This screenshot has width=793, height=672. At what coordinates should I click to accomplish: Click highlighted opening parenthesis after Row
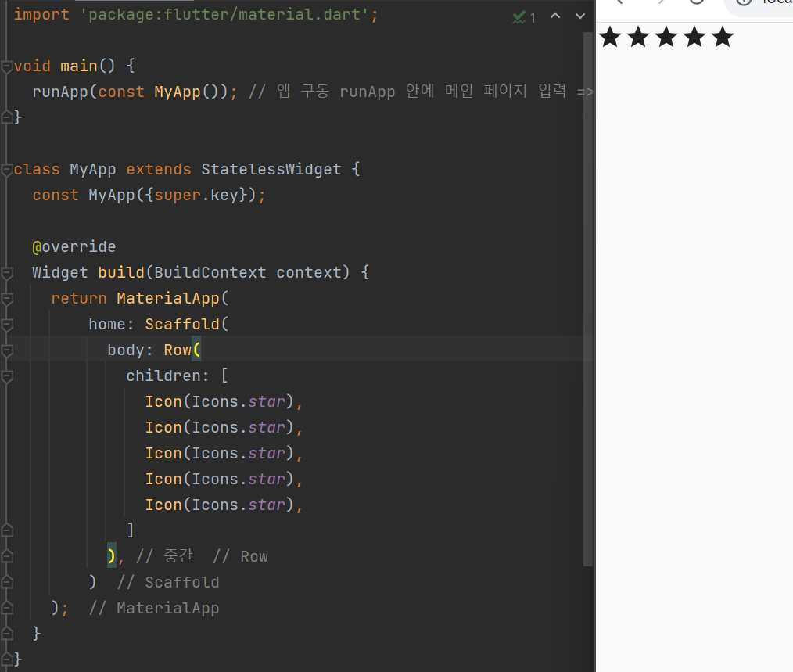(197, 350)
